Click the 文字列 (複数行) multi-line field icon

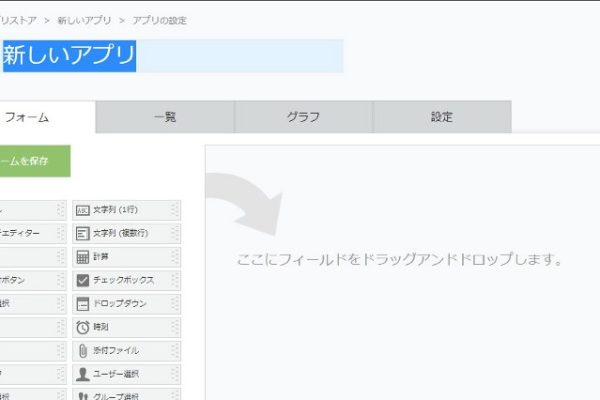(83, 233)
